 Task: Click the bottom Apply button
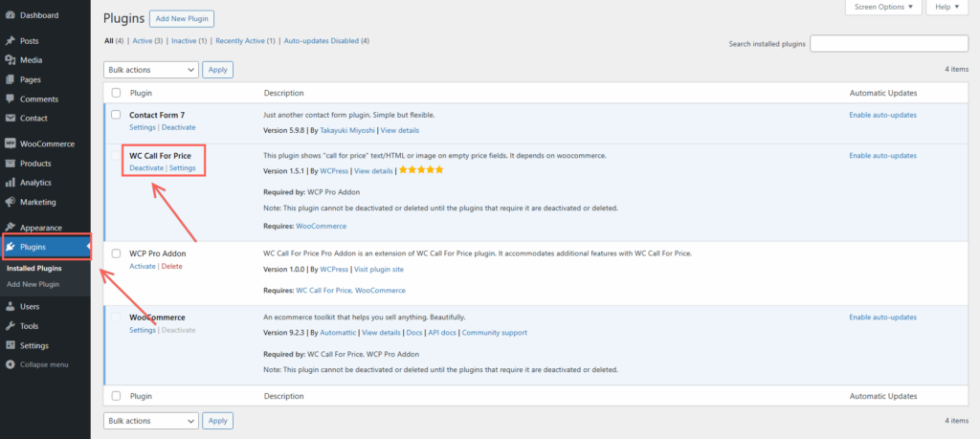217,421
